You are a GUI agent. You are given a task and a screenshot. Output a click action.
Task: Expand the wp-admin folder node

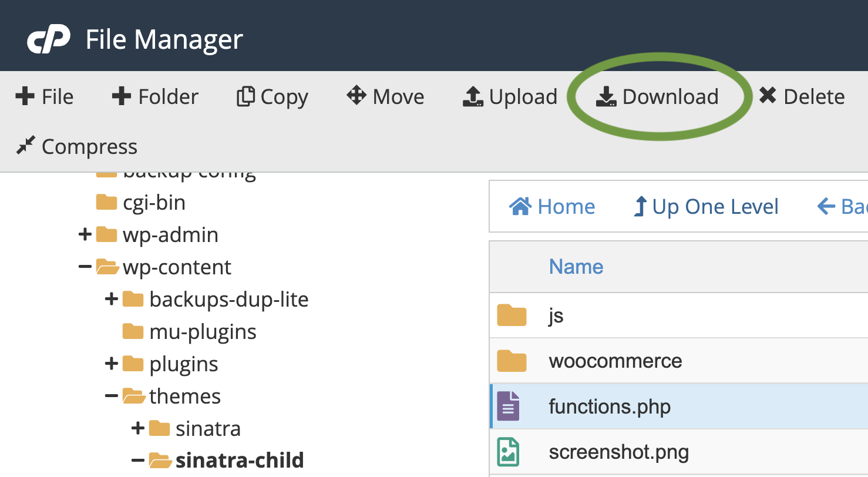point(85,235)
